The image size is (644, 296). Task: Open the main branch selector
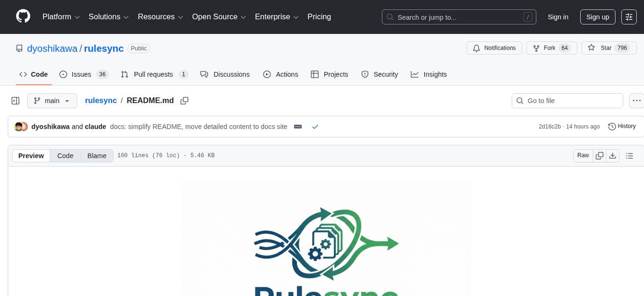(x=52, y=100)
